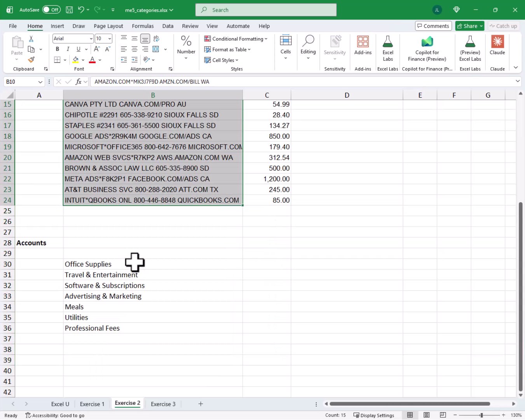Click the Comments button
Screen dimensions: 525x420
(x=433, y=26)
